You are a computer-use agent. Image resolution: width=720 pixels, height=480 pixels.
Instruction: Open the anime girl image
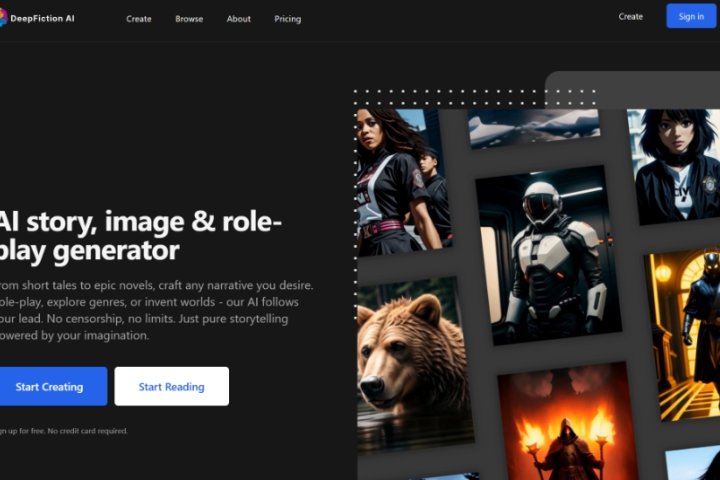coord(674,166)
